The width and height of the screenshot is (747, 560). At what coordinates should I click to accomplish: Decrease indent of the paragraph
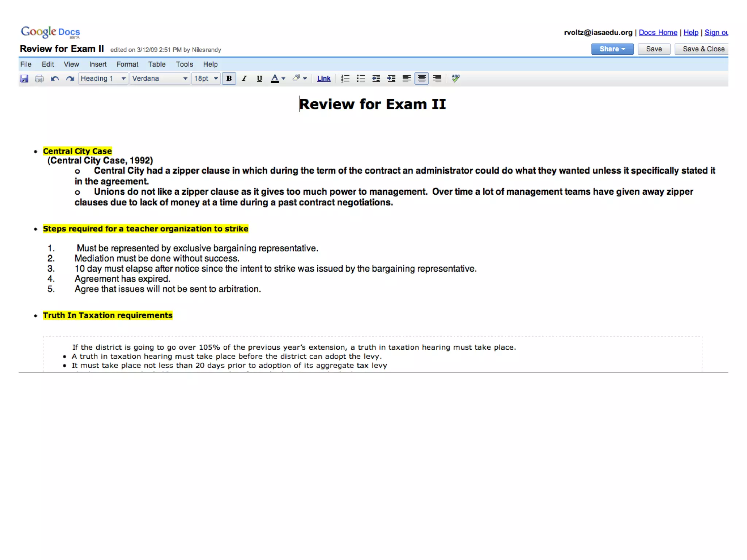tap(376, 78)
